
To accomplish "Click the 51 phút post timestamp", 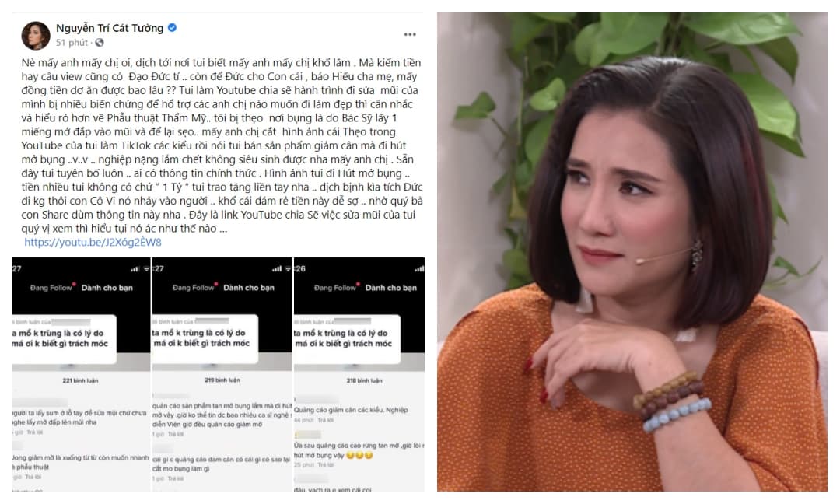I will click(x=72, y=42).
